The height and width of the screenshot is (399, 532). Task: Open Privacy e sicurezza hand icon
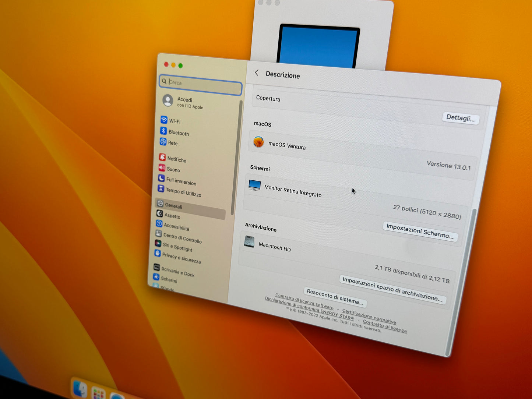tap(157, 253)
